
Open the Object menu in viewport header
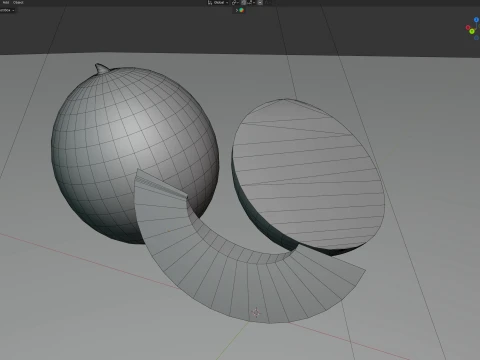(18, 2)
